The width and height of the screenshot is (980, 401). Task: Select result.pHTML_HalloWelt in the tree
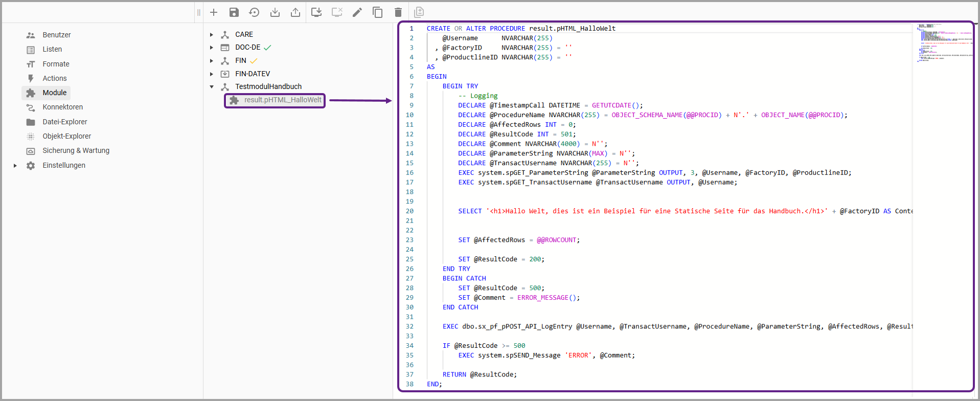point(282,100)
